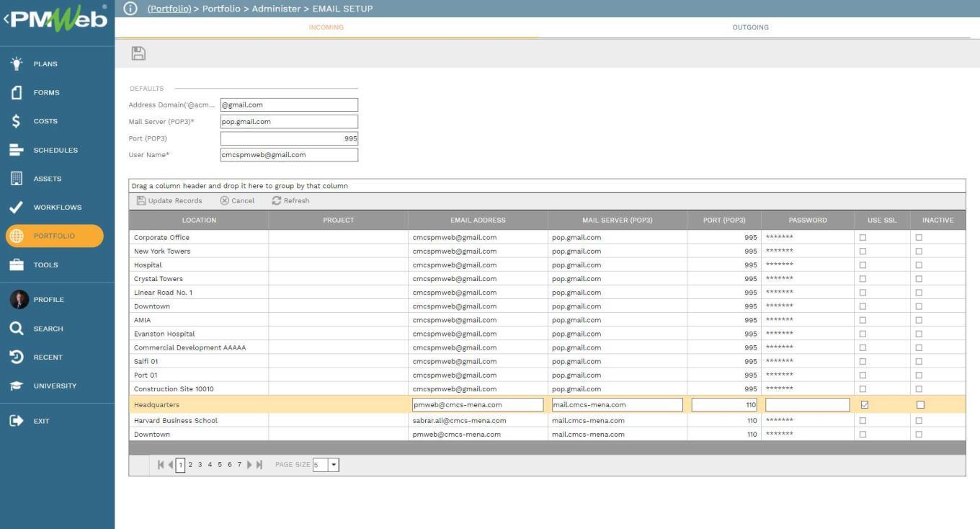Click the (Portfolio) breadcrumb link
Image resolution: width=980 pixels, height=529 pixels.
(169, 9)
